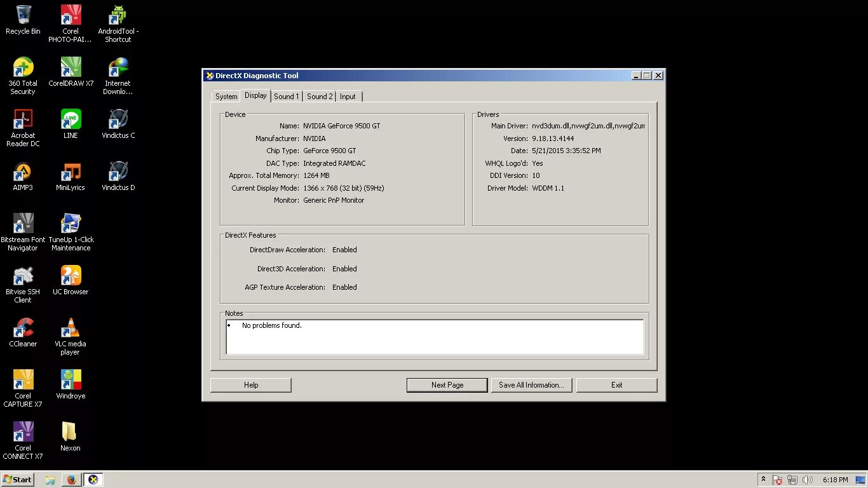Image resolution: width=868 pixels, height=488 pixels.
Task: Click the display mode 1366 x 768 value
Action: point(344,188)
